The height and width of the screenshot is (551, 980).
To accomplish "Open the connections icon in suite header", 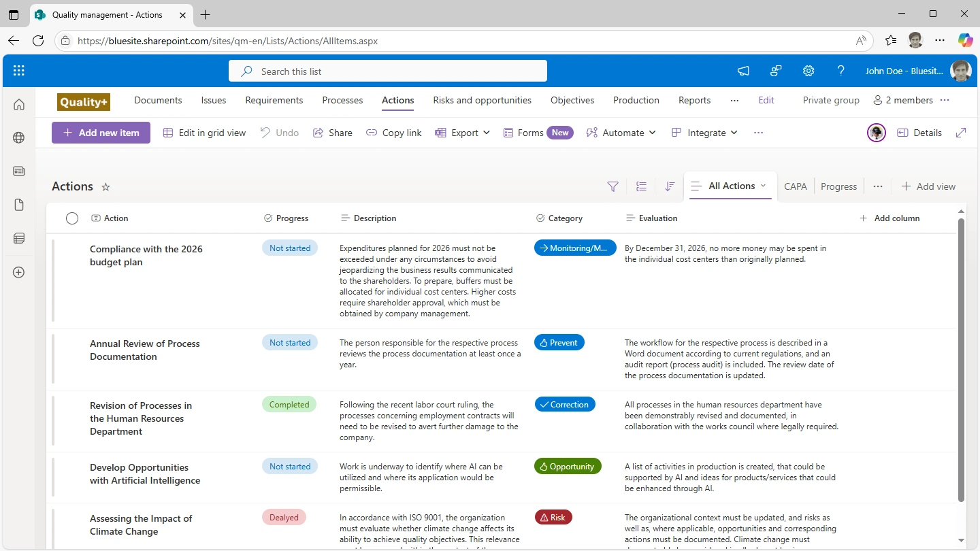I will pos(776,71).
